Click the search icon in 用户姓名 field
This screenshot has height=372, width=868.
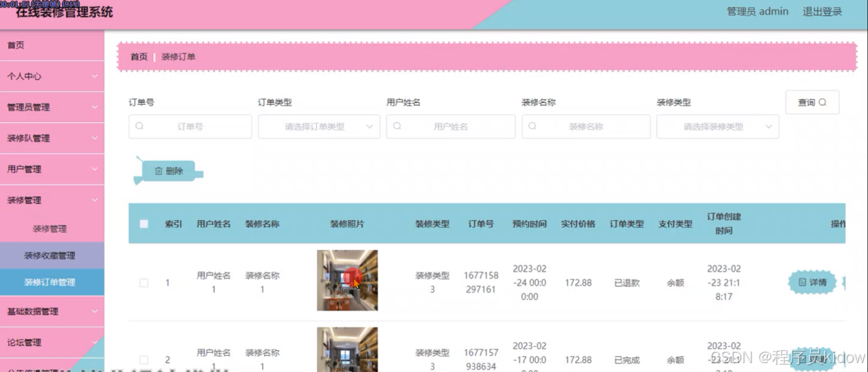click(x=397, y=126)
